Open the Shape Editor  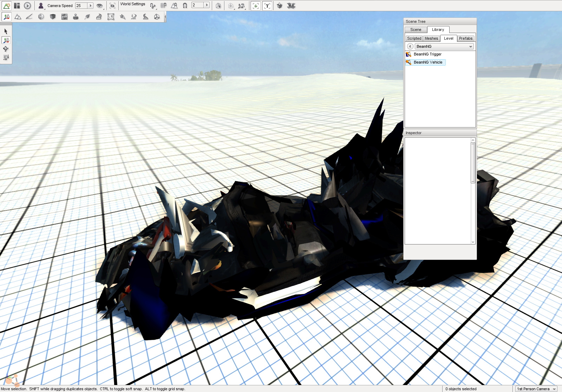(157, 17)
